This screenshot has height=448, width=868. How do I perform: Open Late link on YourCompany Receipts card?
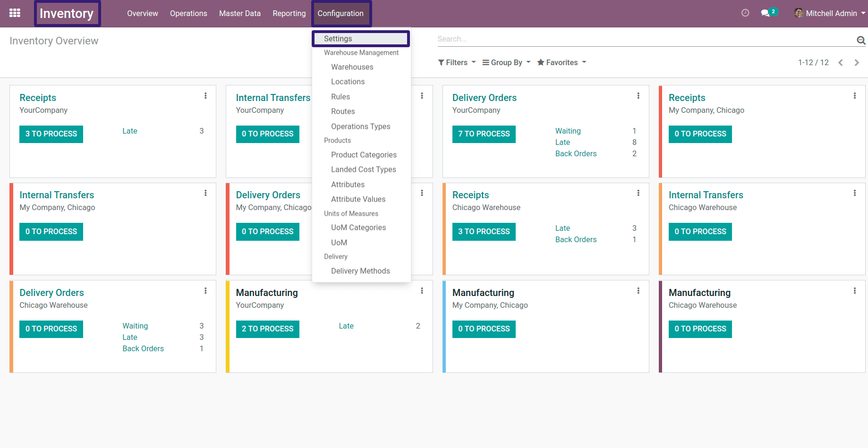click(x=130, y=131)
